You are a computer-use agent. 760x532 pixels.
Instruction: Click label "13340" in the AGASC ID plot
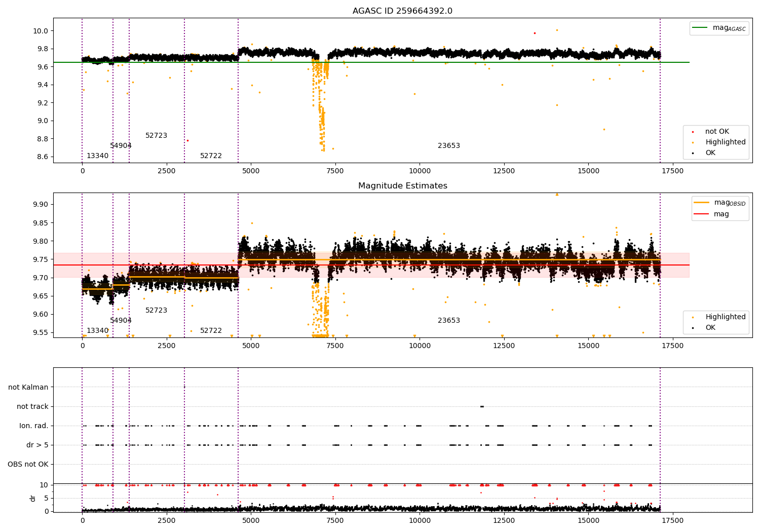[97, 156]
